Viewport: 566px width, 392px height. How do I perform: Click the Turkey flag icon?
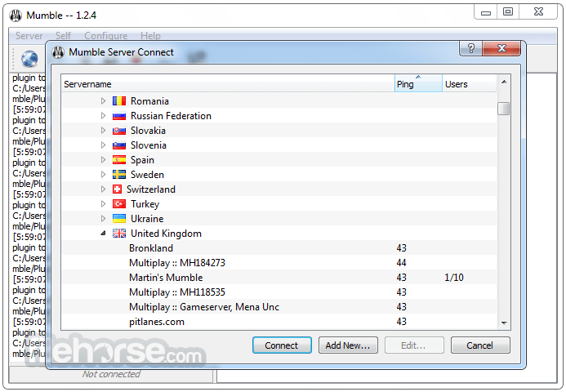coord(119,204)
